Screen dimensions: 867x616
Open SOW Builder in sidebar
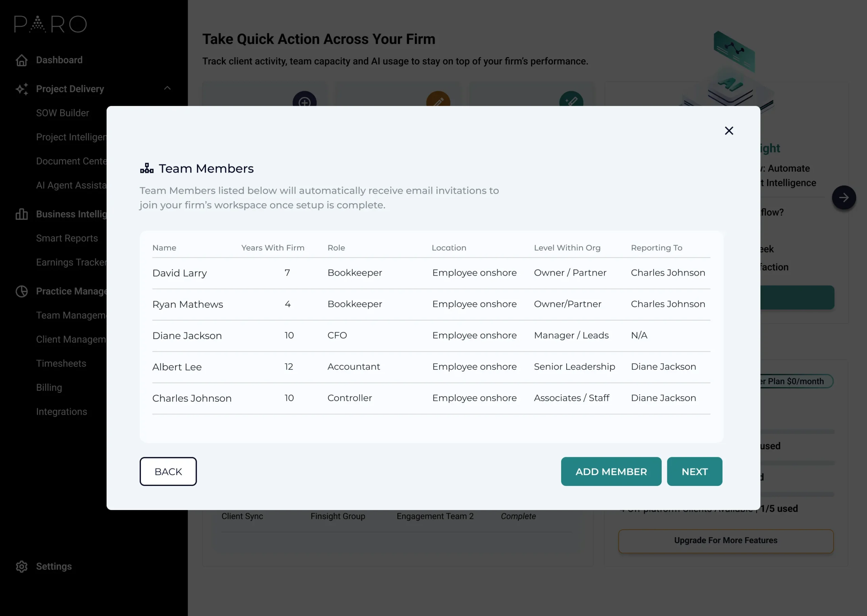pos(63,113)
